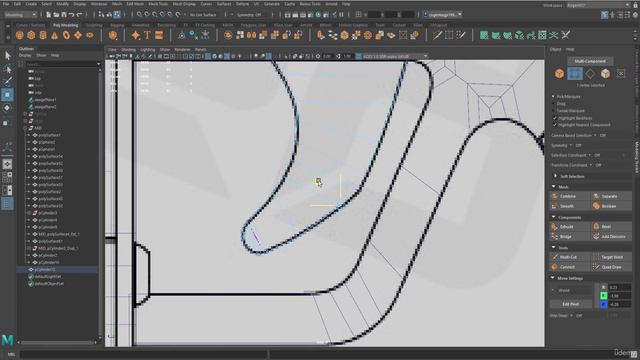Click the Multi-Cut shelf knife icon
The width and height of the screenshot is (640, 360).
tap(437, 36)
